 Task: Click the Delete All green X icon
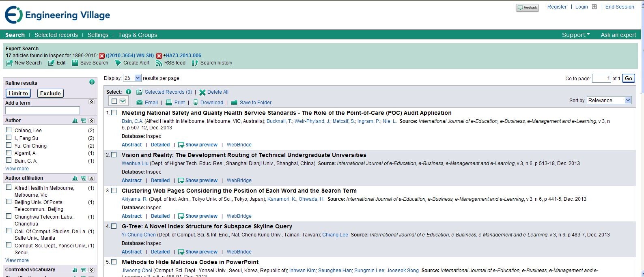202,92
